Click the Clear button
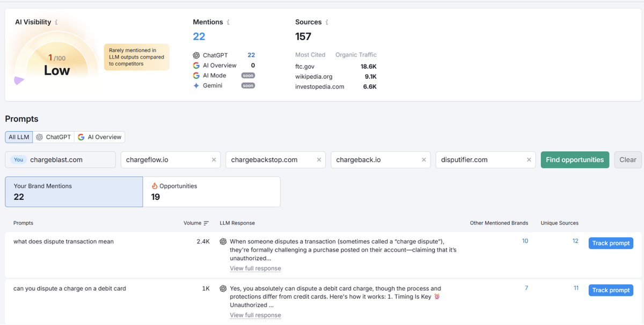Image resolution: width=644 pixels, height=325 pixels. tap(627, 160)
